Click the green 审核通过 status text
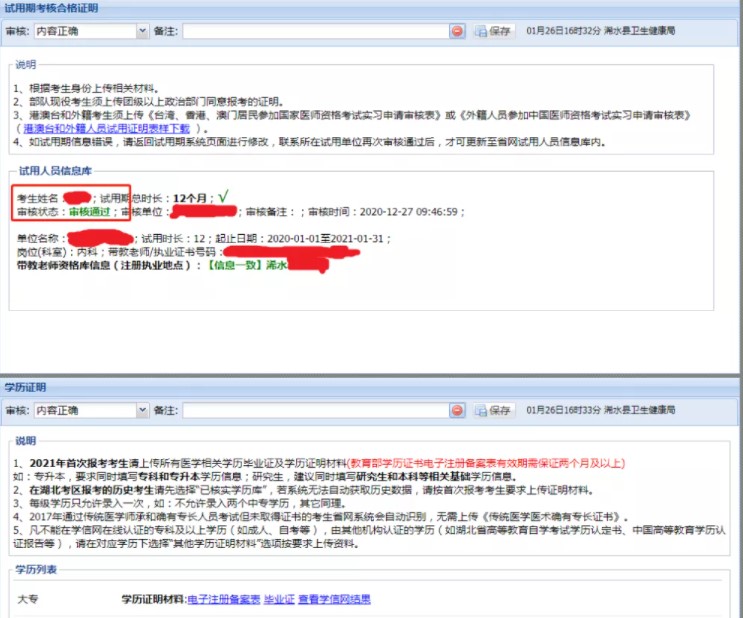This screenshot has width=743, height=618. [88, 212]
